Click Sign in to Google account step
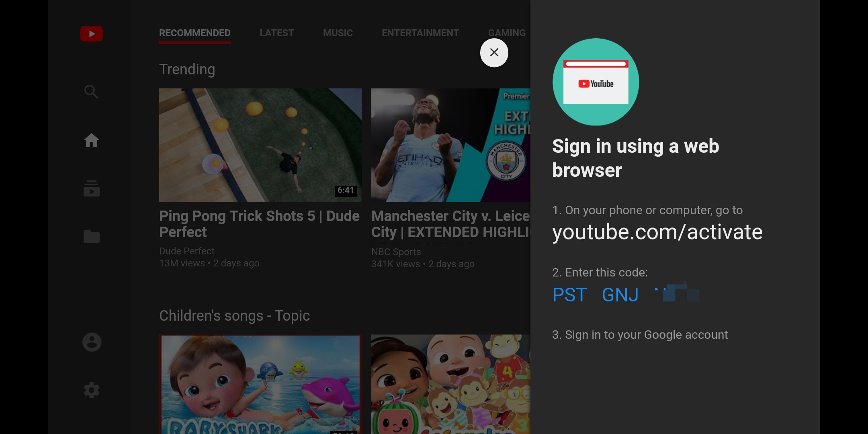Image resolution: width=868 pixels, height=434 pixels. [640, 334]
